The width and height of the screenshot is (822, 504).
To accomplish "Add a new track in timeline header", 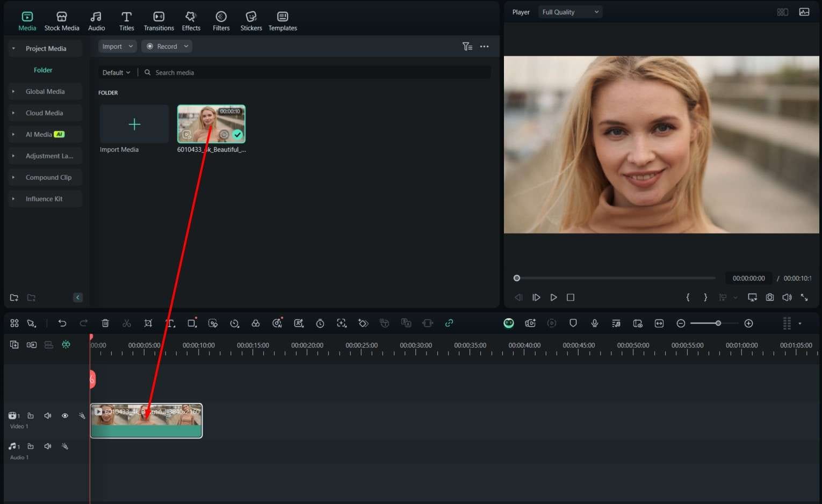I will [15, 345].
